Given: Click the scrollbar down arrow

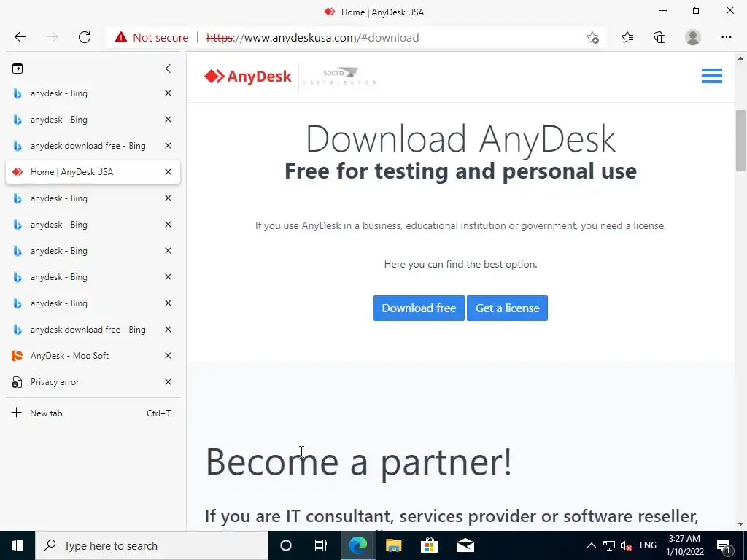Looking at the screenshot, I should (x=740, y=524).
